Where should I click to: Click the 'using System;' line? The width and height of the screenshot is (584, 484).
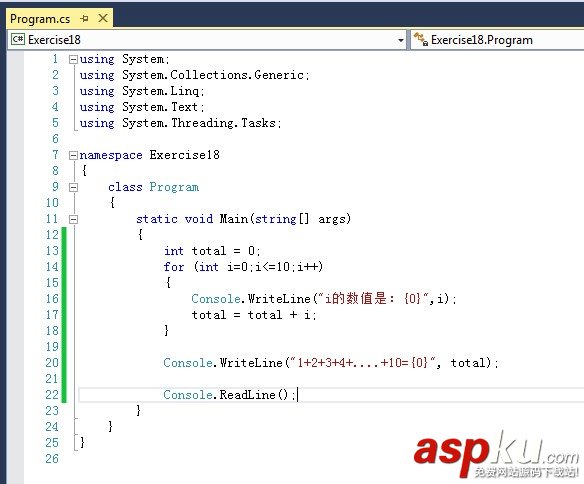(124, 59)
